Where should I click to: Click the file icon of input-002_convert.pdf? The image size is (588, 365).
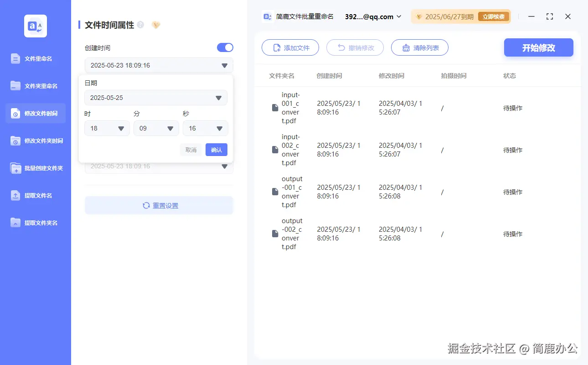pos(275,150)
